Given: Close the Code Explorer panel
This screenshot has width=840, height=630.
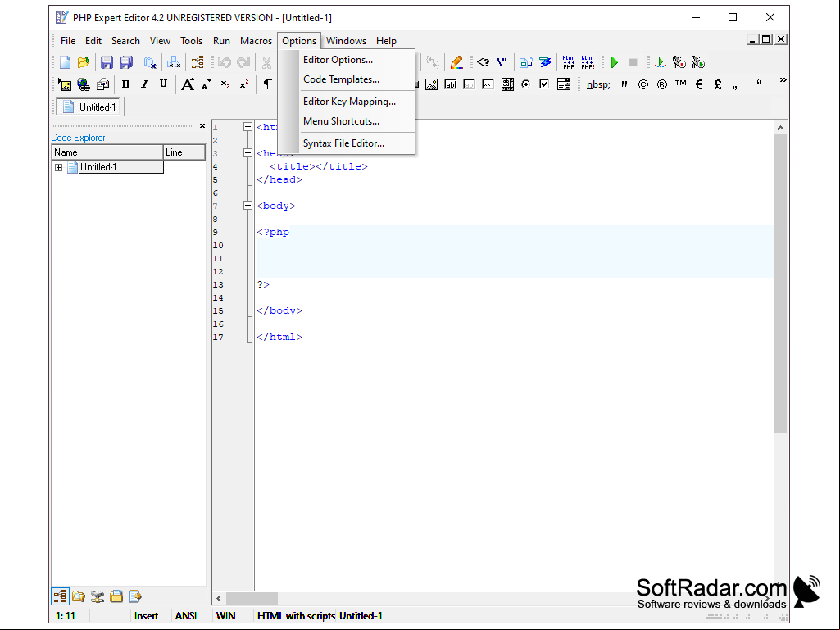Looking at the screenshot, I should click(x=202, y=126).
